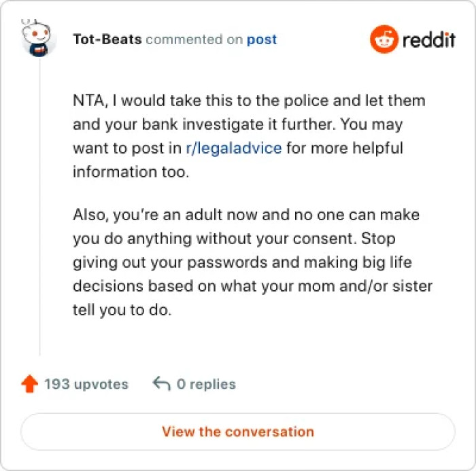This screenshot has height=471, width=476.
Task: Click the "0 replies" label
Action: pyautogui.click(x=206, y=384)
